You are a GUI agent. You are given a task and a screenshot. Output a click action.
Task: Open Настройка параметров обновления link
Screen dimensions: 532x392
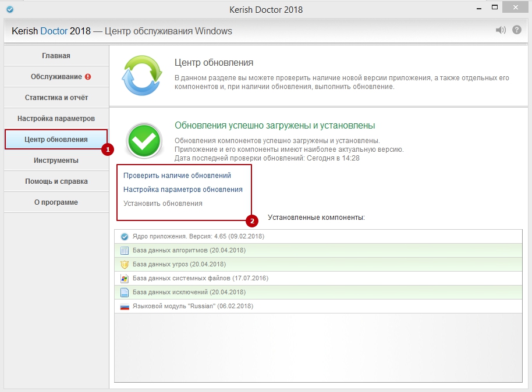pyautogui.click(x=183, y=190)
